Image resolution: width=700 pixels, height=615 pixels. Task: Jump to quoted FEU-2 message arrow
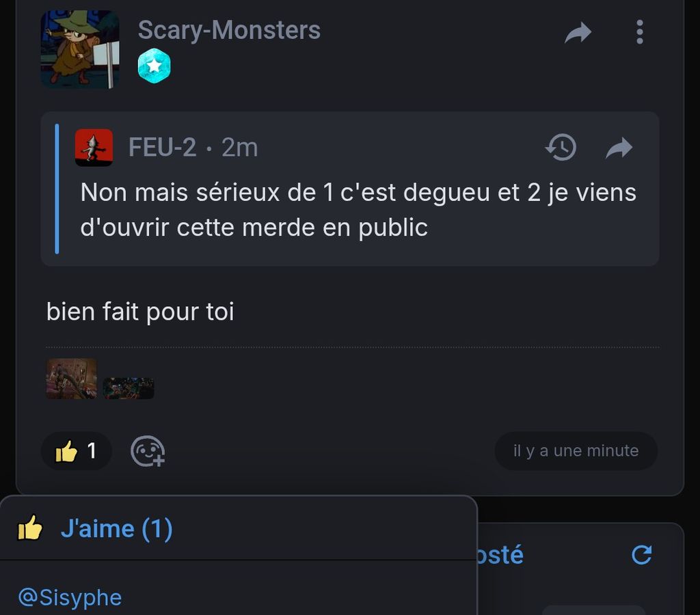pyautogui.click(x=619, y=148)
